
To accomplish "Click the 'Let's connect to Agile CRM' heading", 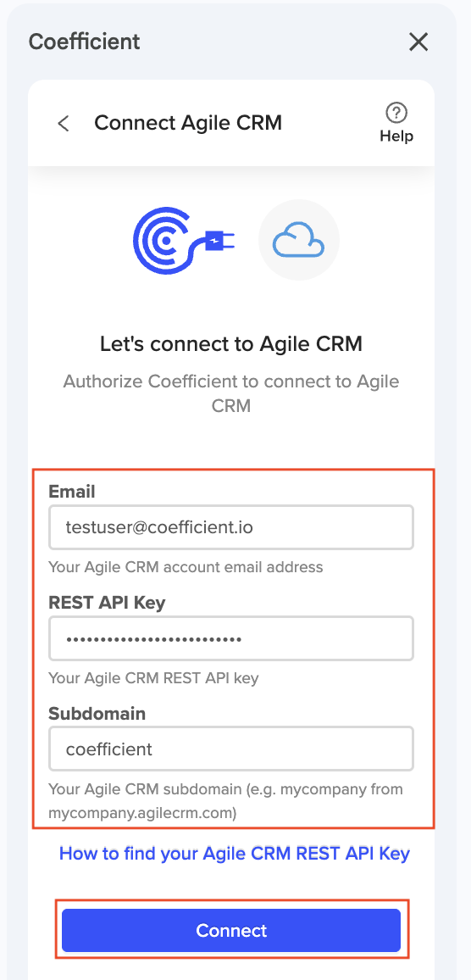I will pyautogui.click(x=231, y=343).
